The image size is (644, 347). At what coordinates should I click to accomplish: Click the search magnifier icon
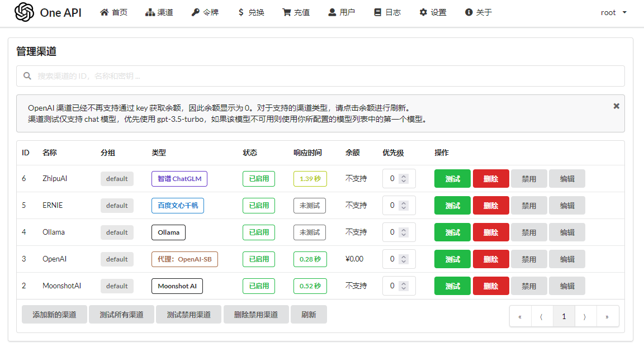pos(27,76)
